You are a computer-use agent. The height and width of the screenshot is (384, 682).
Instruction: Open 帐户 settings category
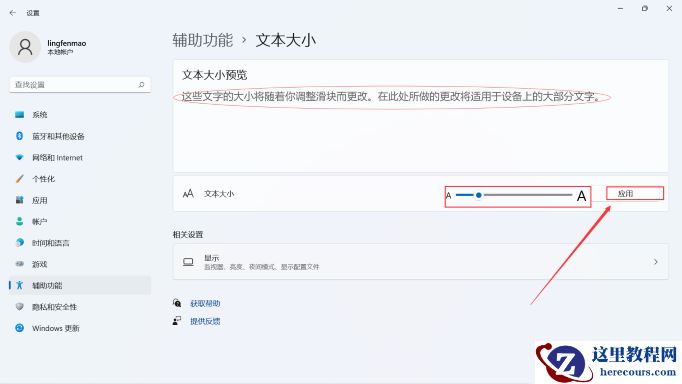tap(80, 221)
